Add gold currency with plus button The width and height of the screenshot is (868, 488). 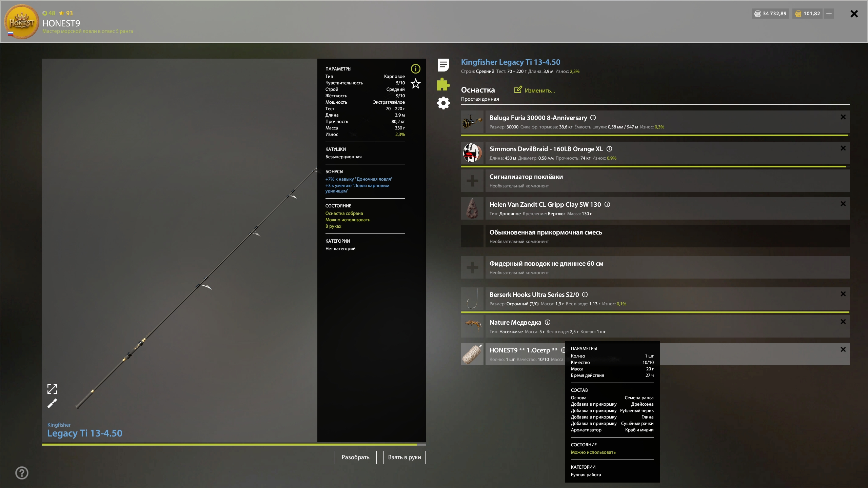coord(829,14)
